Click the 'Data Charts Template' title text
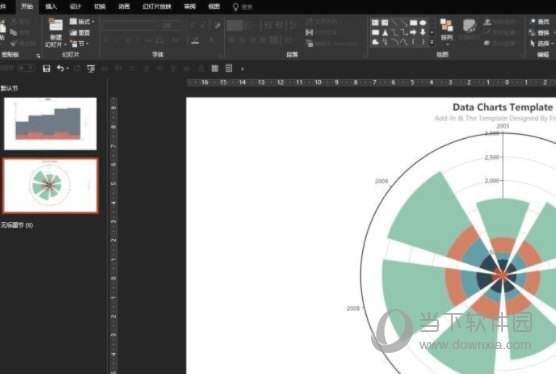This screenshot has width=556, height=374. pyautogui.click(x=503, y=107)
